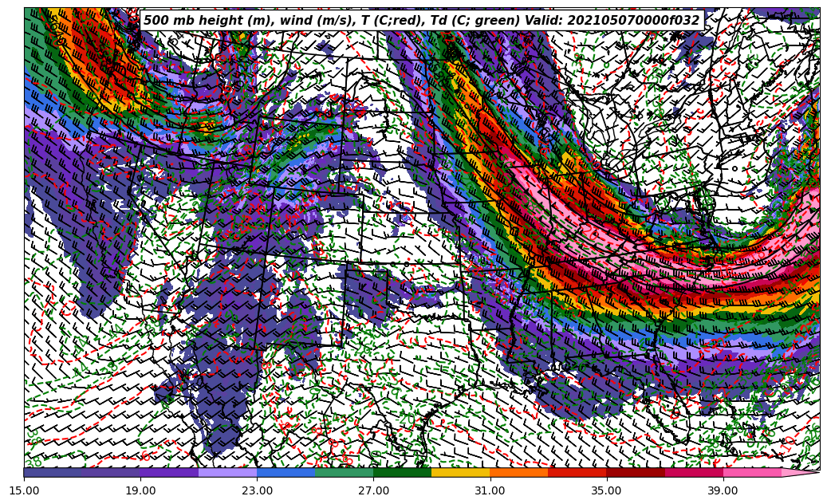
Task: Select the crimson colorbar segment
Action: click(x=694, y=472)
